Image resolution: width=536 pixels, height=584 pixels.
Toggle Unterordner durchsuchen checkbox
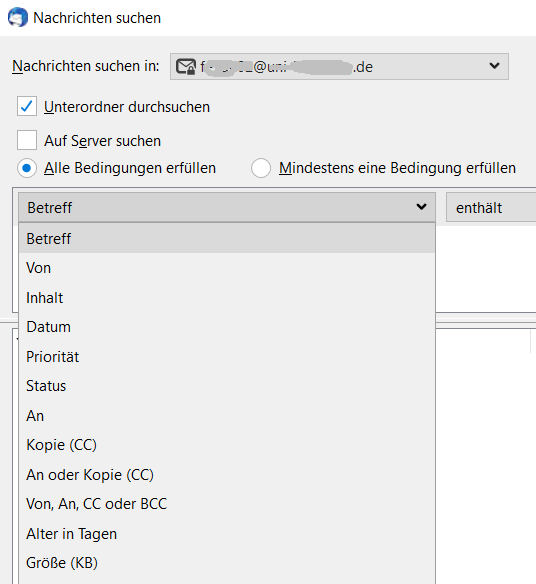click(27, 107)
